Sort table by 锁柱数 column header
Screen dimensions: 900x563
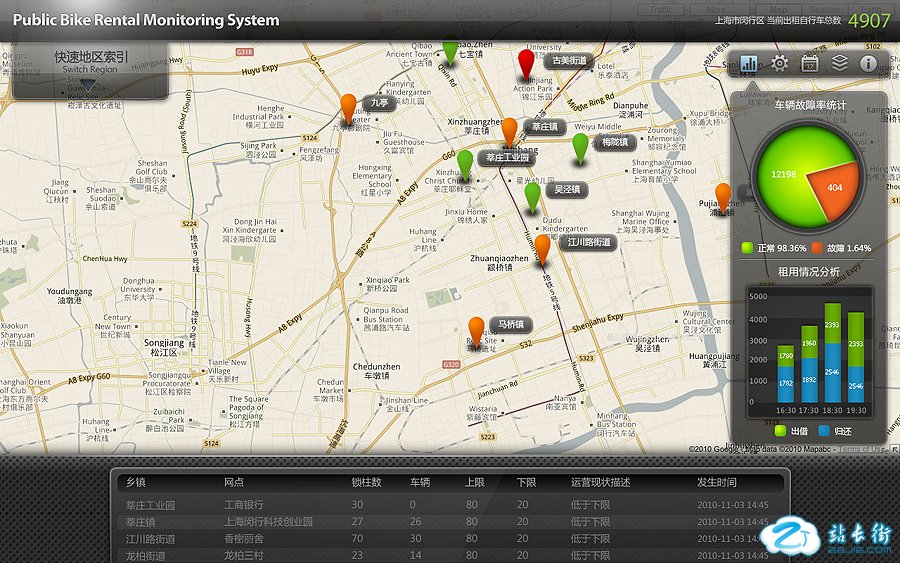click(x=366, y=482)
